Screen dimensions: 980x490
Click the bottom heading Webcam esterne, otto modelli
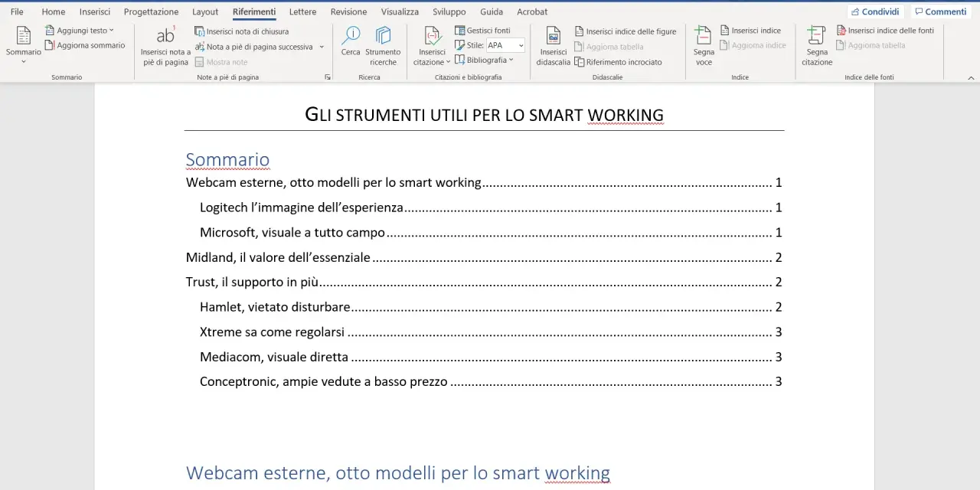point(398,473)
